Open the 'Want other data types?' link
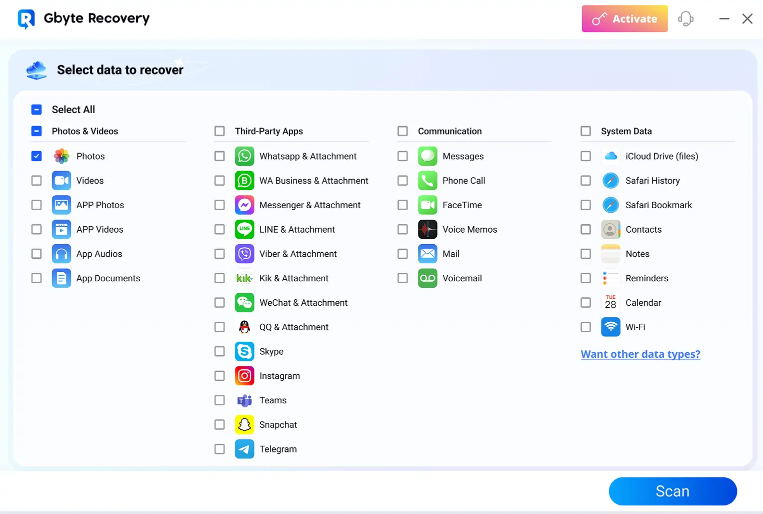Viewport: 763px width, 514px height. pyautogui.click(x=640, y=354)
